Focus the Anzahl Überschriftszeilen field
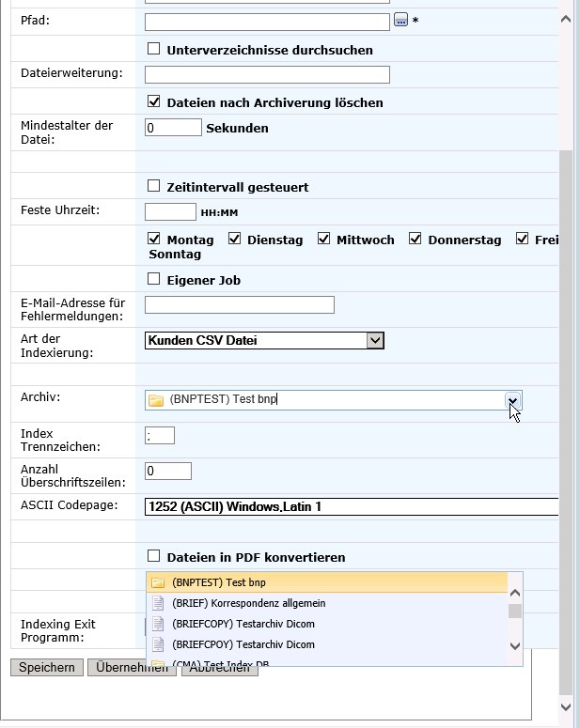The height and width of the screenshot is (728, 580). [168, 471]
